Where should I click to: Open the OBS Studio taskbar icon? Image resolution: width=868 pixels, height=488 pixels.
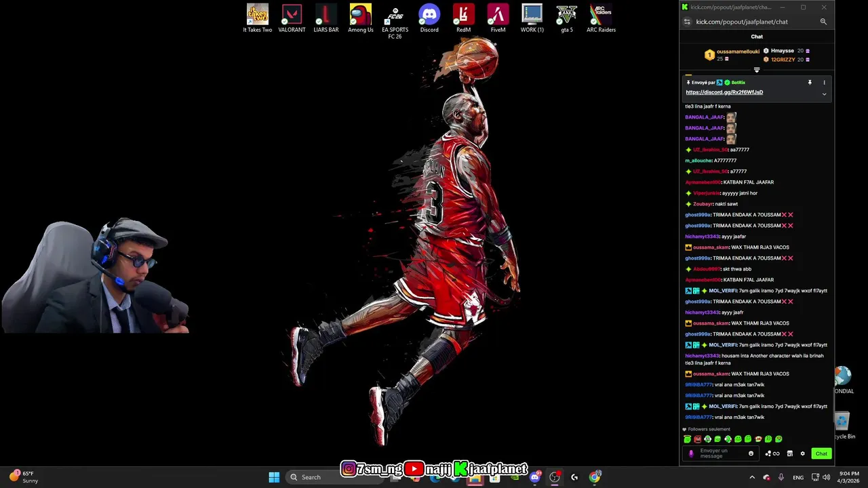point(555,477)
